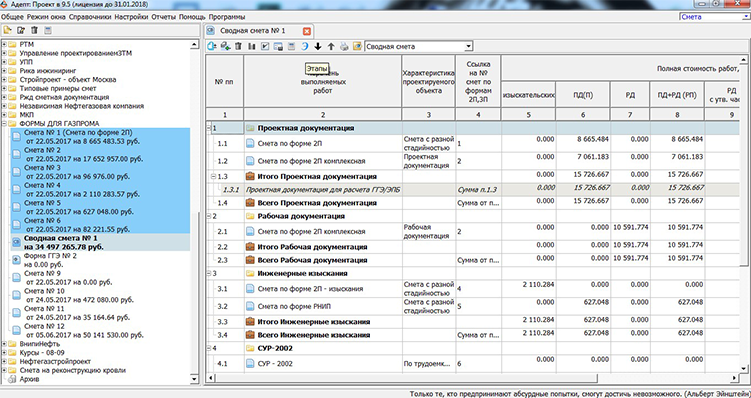Collapse the Инженерные изыскания section row
Viewport: 751px width, 398px height.
tap(209, 273)
